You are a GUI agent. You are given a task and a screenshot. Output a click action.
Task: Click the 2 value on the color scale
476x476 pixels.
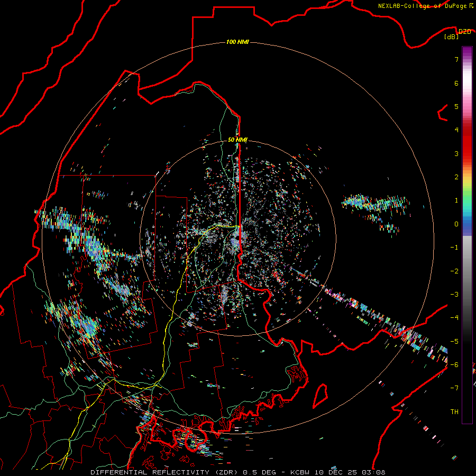tap(456, 177)
